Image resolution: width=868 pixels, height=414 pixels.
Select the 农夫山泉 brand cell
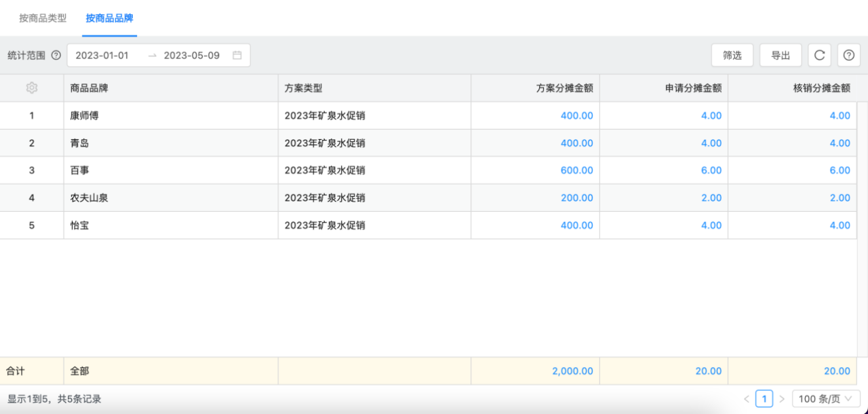tap(171, 198)
